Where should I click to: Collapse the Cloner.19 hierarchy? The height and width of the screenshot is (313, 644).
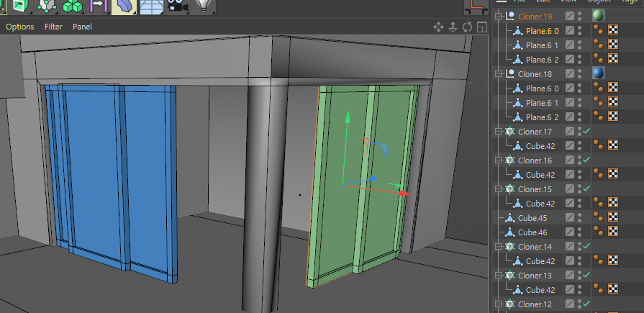pyautogui.click(x=499, y=17)
